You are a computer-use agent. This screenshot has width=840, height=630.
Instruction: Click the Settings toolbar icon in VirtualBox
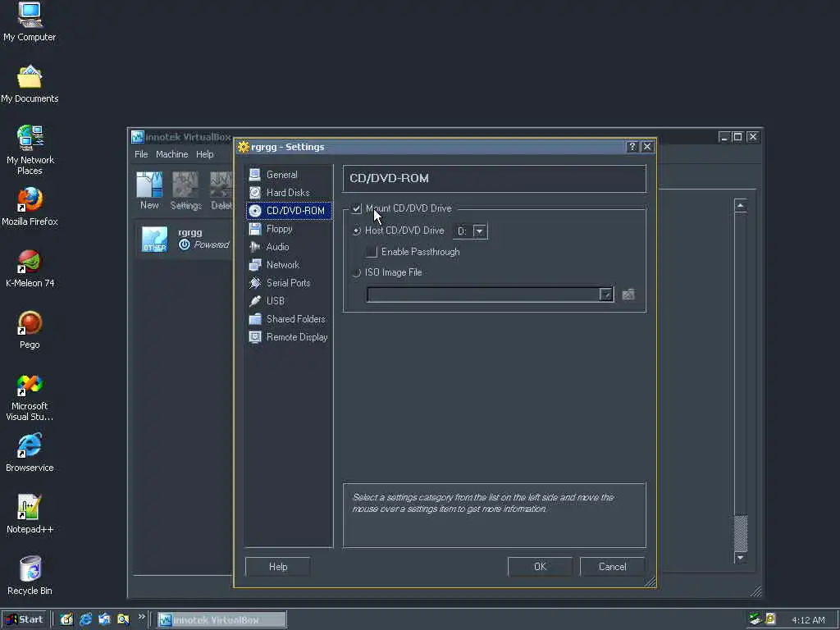[x=186, y=190]
